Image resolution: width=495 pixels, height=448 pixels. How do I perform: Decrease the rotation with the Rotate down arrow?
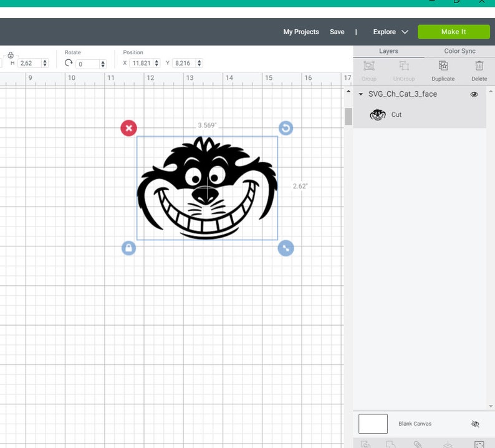click(103, 66)
